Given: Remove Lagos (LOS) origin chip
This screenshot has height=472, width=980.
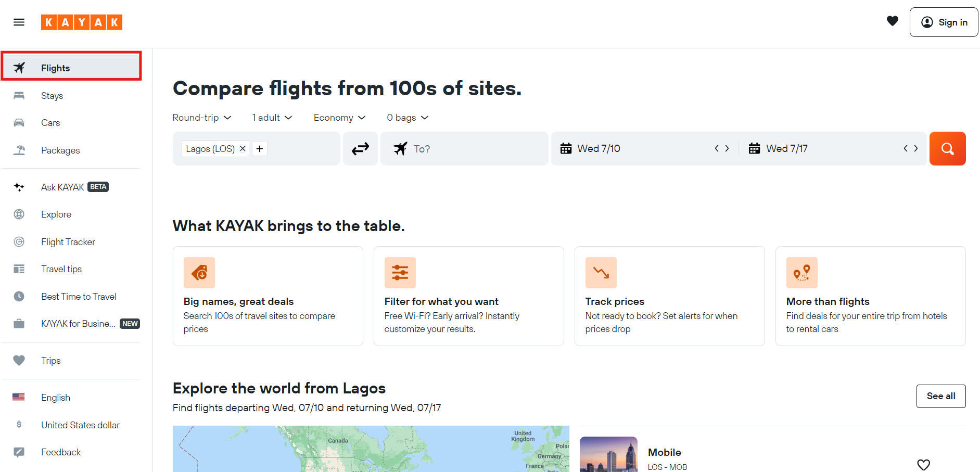Looking at the screenshot, I should click(243, 149).
